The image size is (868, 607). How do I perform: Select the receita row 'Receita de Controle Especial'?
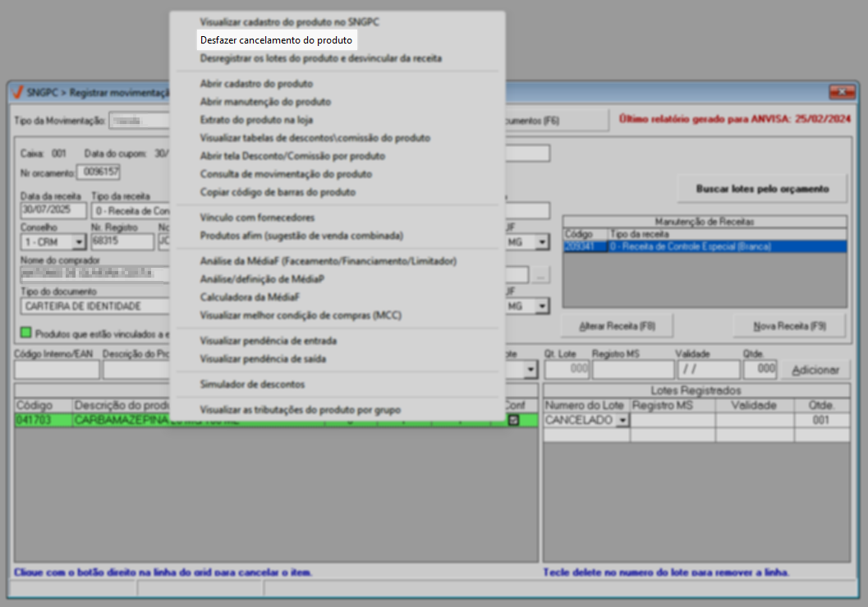point(704,246)
